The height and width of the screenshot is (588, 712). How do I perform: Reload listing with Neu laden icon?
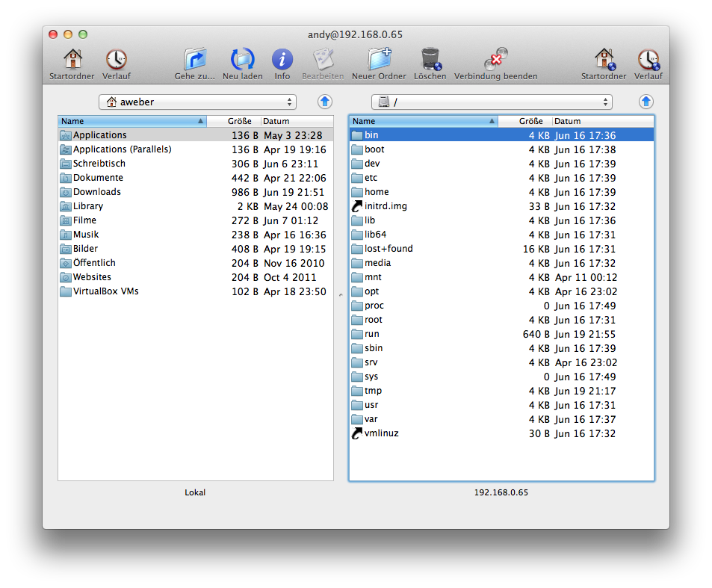coord(242,60)
